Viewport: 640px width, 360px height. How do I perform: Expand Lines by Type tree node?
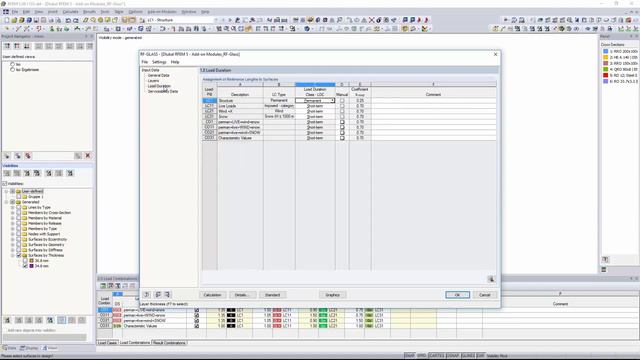13,207
